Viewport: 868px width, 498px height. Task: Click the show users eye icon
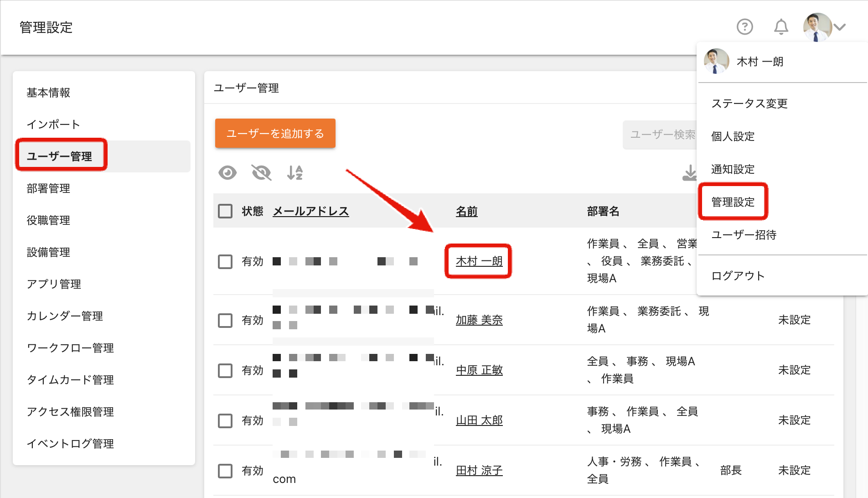pos(227,173)
